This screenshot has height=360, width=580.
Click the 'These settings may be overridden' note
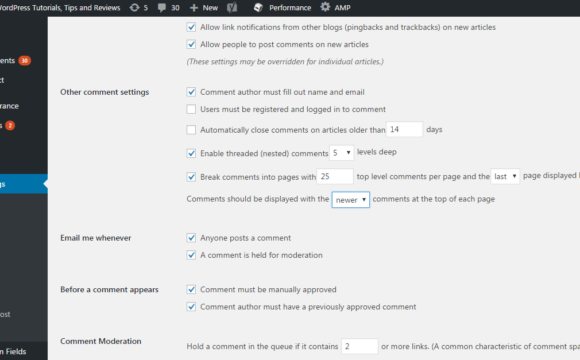(285, 62)
